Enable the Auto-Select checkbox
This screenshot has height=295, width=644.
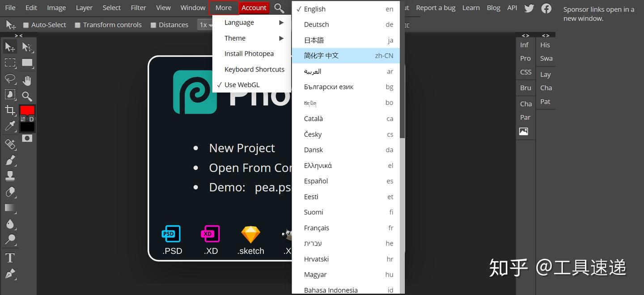pos(26,25)
